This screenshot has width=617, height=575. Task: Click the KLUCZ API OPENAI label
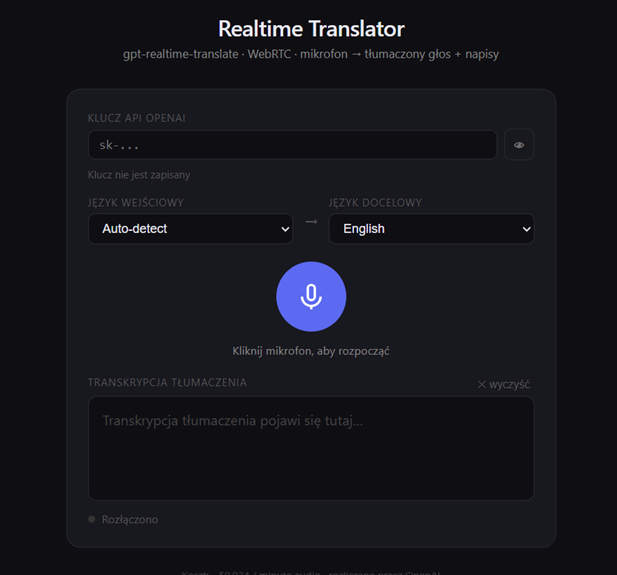(137, 118)
